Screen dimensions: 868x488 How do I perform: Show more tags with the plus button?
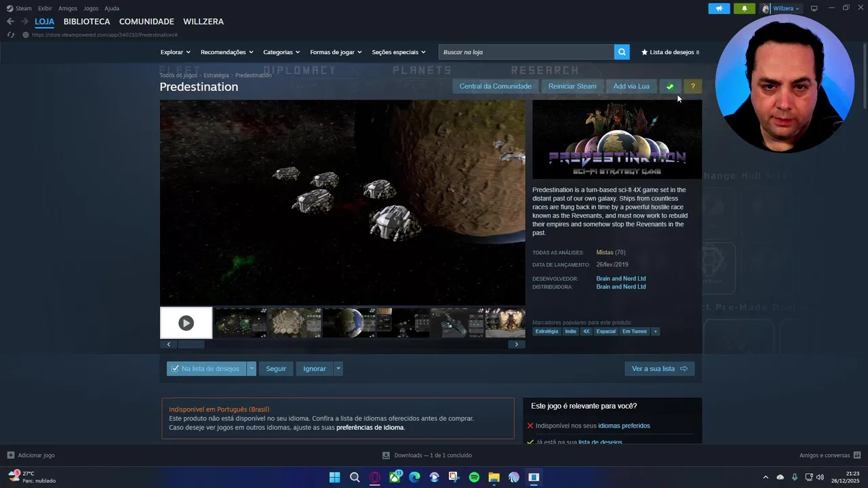coord(655,331)
